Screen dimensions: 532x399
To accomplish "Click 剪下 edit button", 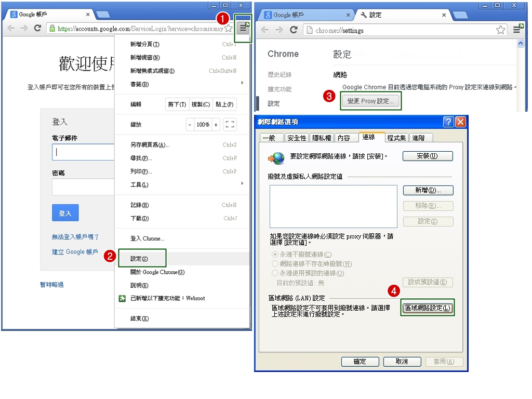I will 177,104.
